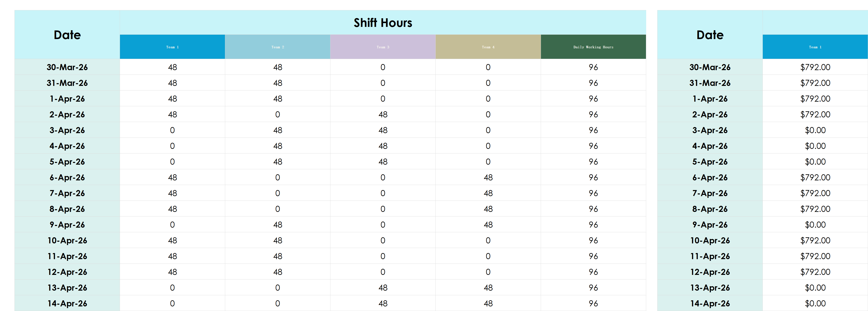Select 14-Apr-26 date in Shift Hours table
Viewport: 868px width, 311px height.
(67, 304)
